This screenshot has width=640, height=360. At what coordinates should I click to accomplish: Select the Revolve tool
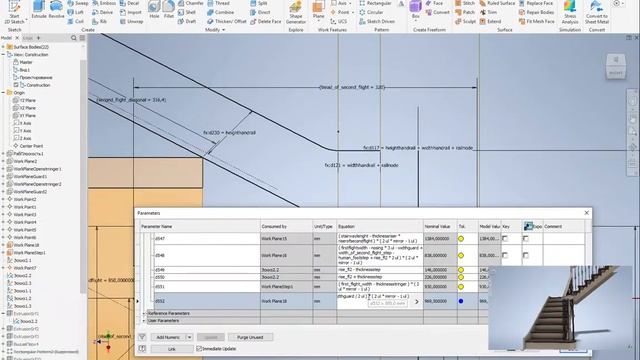[x=56, y=10]
